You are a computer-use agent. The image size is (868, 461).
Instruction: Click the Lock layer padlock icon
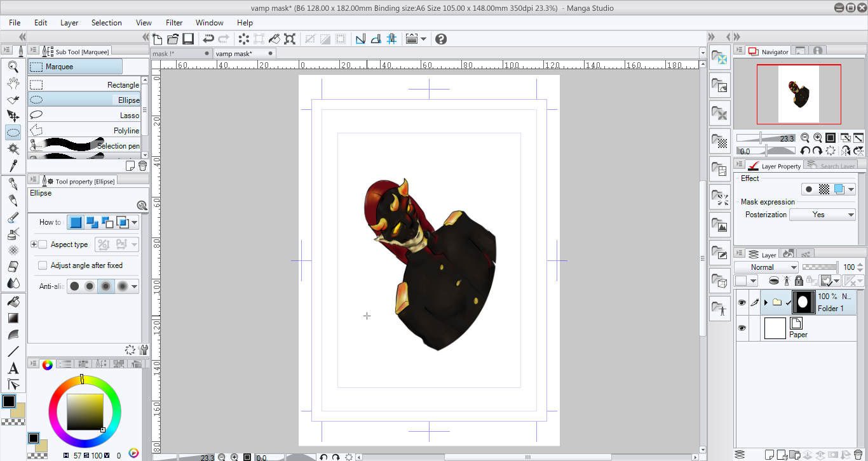click(x=800, y=281)
